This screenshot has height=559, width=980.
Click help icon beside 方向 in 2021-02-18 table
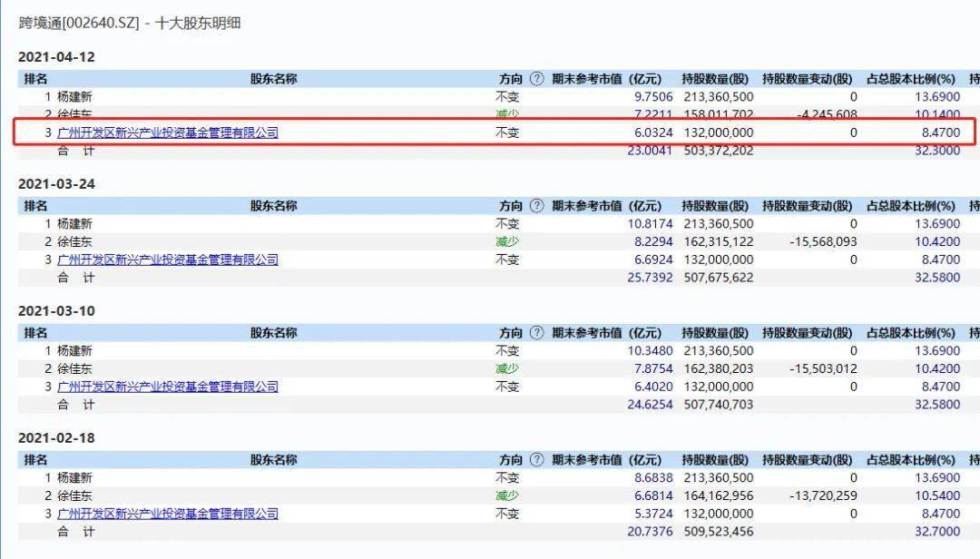[x=536, y=460]
